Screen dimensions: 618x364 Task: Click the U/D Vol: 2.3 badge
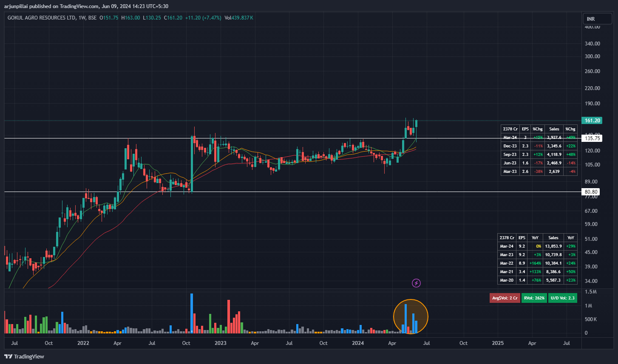point(562,298)
